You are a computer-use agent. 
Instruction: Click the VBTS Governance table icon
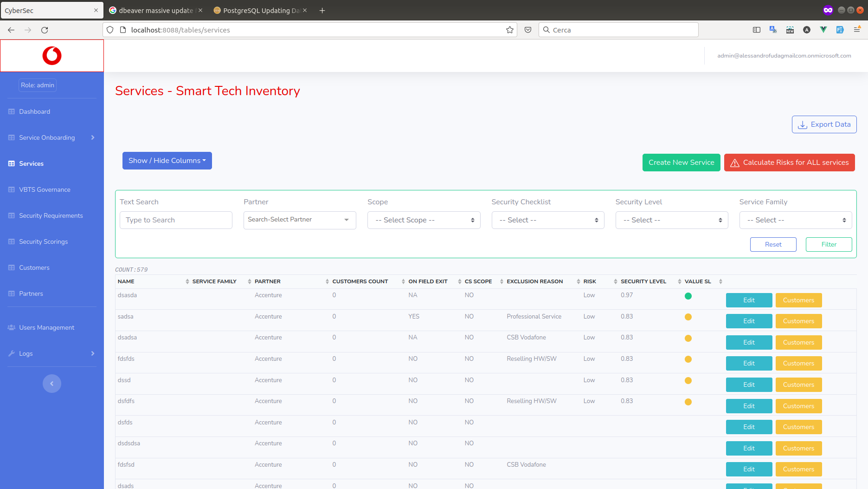click(x=12, y=189)
